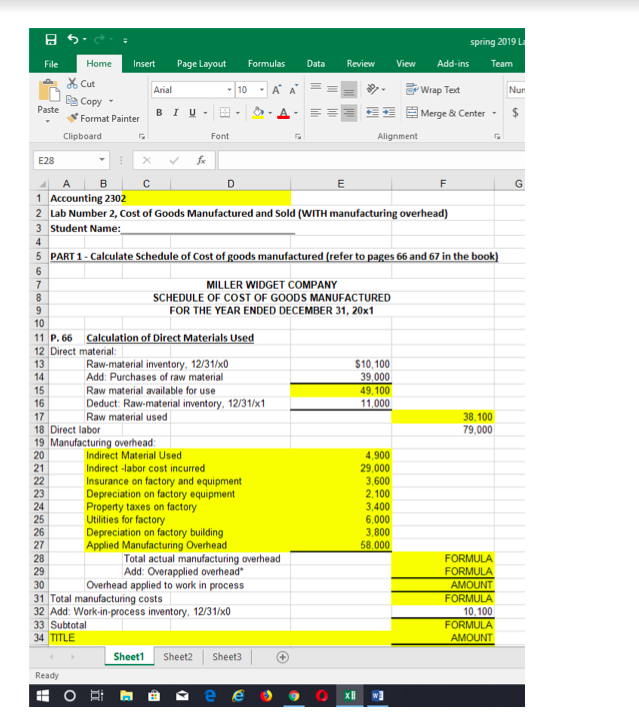
Task: Increase font size with large A
Action: [x=276, y=90]
